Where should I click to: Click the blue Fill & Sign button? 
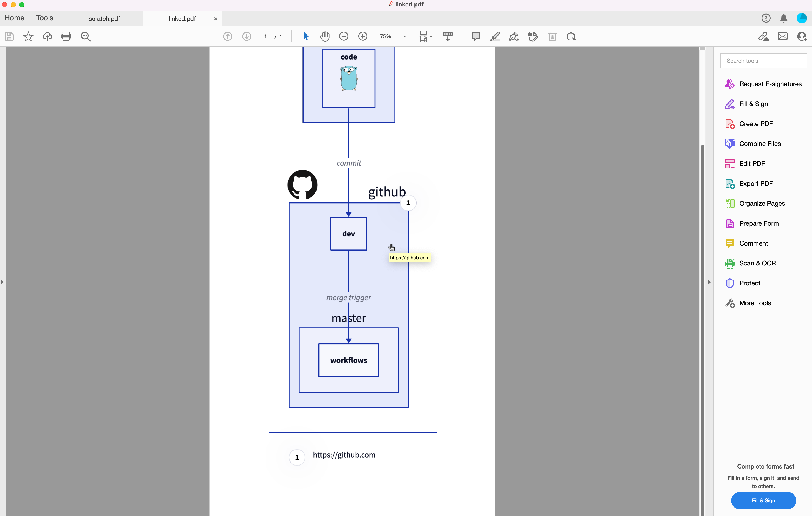coord(763,500)
